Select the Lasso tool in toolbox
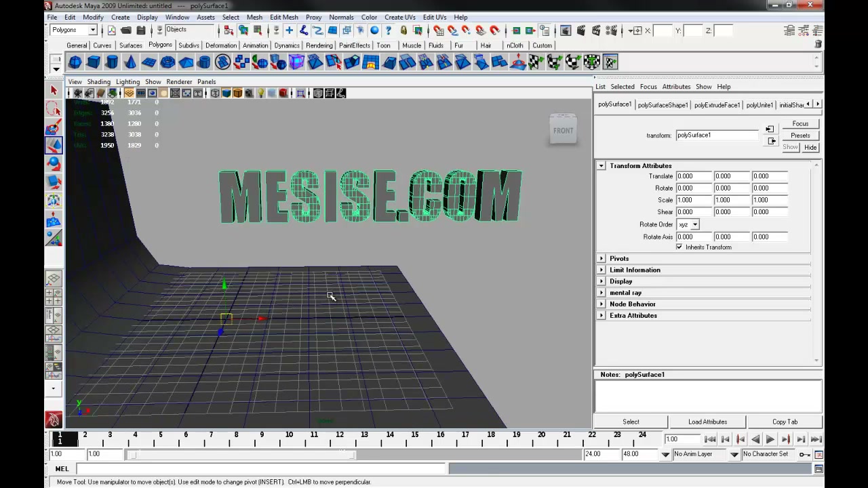Image resolution: width=868 pixels, height=488 pixels. pos(54,109)
